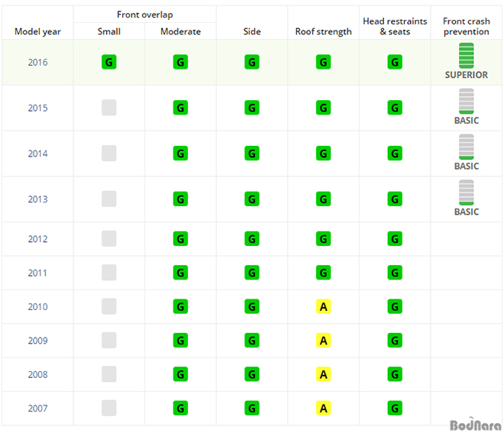Screen dimensions: 504x433
Task: Click the Roof strength column header
Action: tap(323, 31)
